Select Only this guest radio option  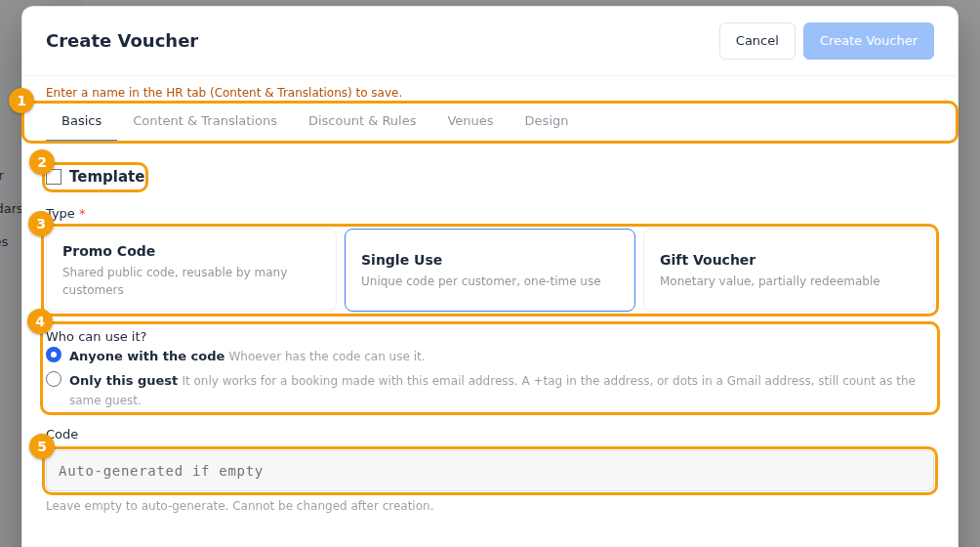[x=54, y=379]
